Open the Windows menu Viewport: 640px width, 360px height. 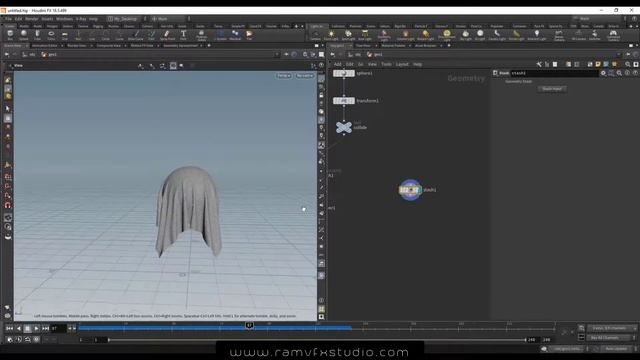[64, 19]
